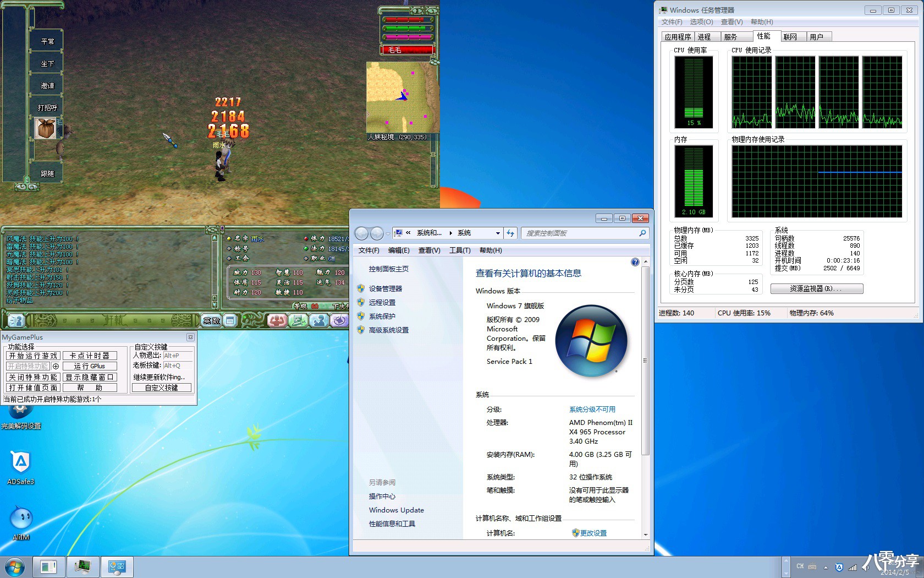Viewport: 924px width, 578px height.
Task: Click the 人物退出 hotkey field Alt+P
Action: pos(178,356)
